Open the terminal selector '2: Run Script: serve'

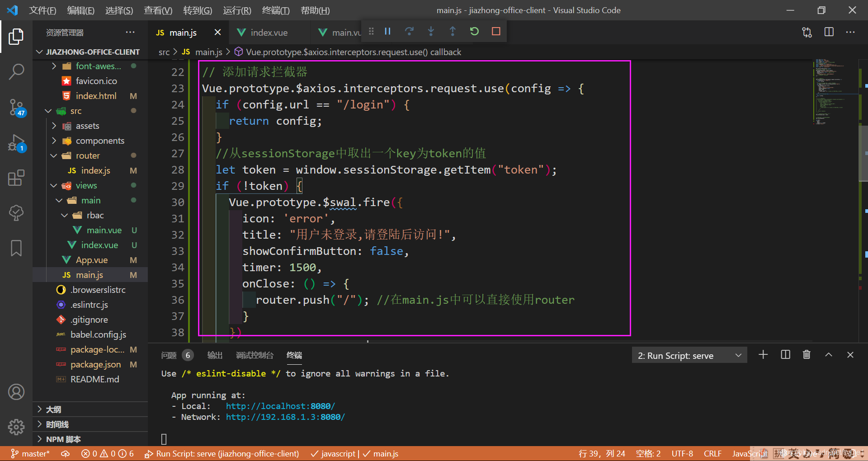689,356
